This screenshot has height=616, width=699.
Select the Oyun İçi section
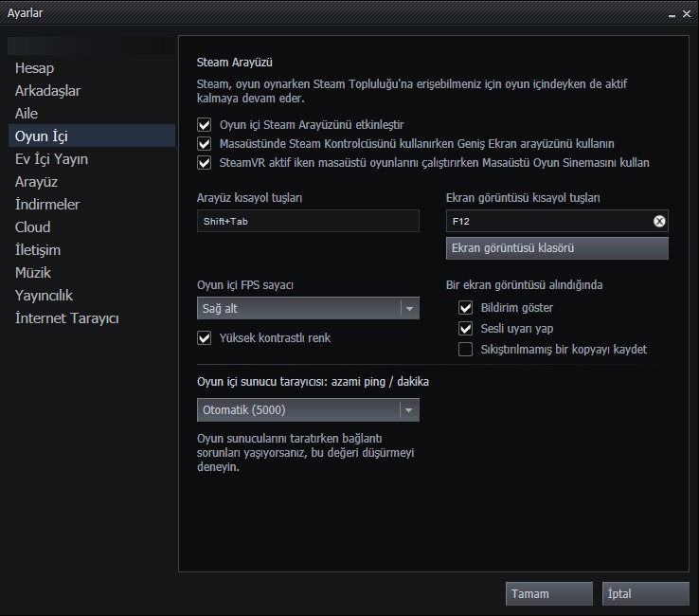91,136
